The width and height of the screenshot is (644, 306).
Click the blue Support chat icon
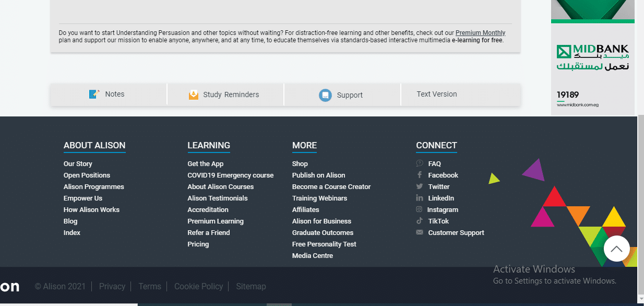point(325,95)
